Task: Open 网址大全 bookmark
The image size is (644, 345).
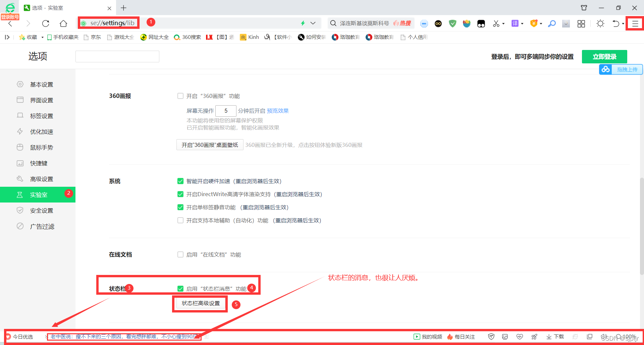Action: tap(155, 37)
